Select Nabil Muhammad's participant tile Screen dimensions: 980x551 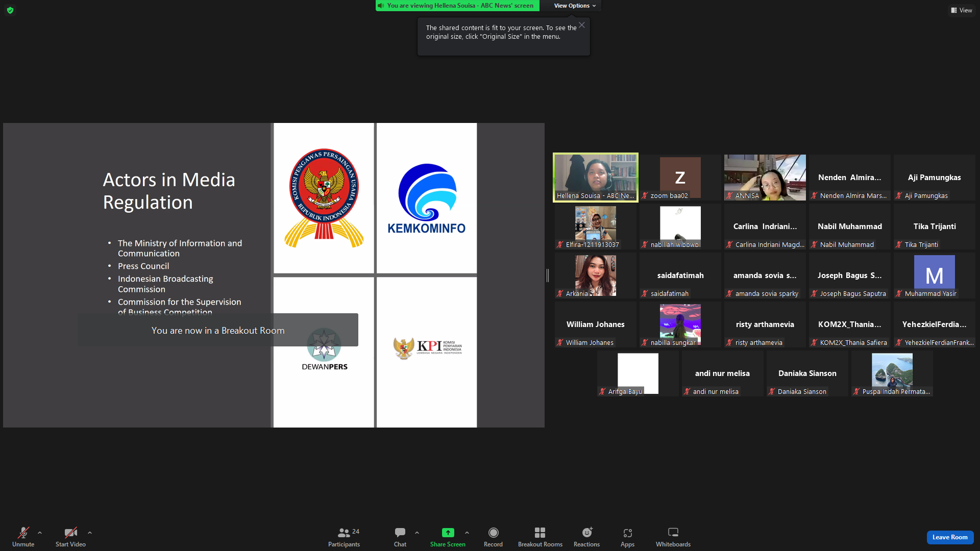(850, 227)
